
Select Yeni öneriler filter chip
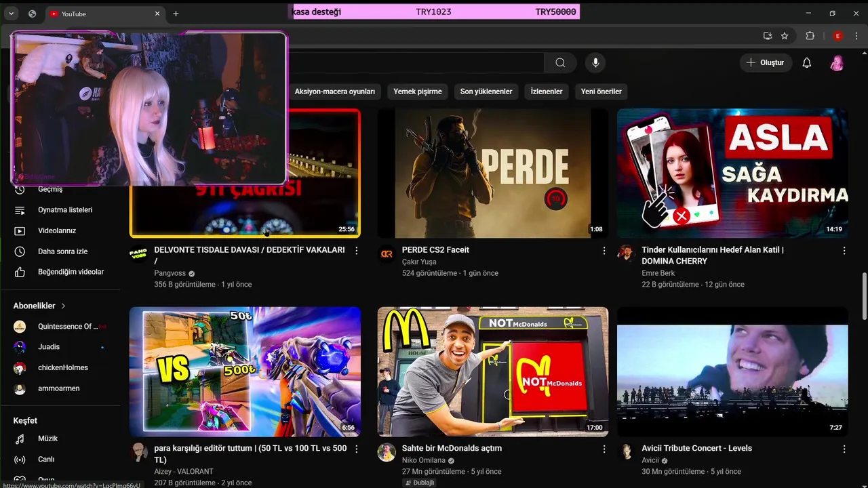pos(601,91)
